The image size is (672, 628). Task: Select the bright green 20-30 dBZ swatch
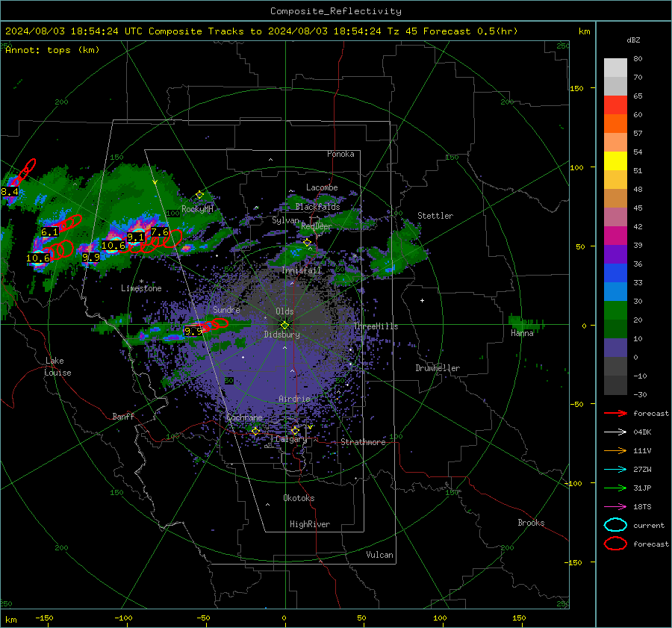615,311
